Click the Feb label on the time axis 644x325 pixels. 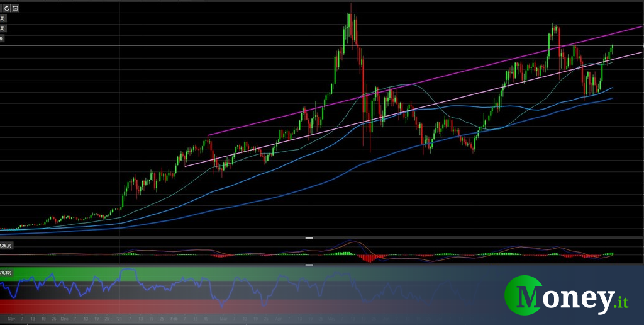(x=172, y=319)
